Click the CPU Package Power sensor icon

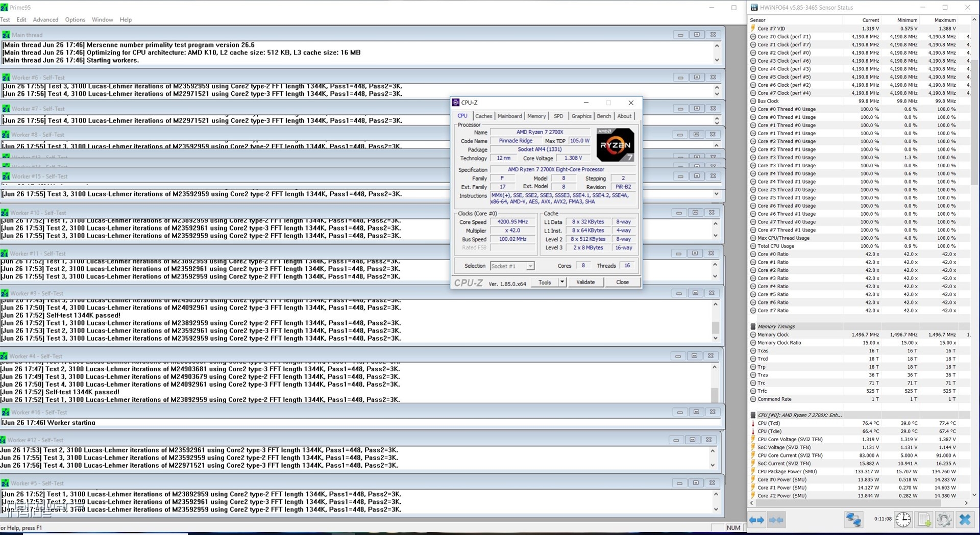pos(753,472)
